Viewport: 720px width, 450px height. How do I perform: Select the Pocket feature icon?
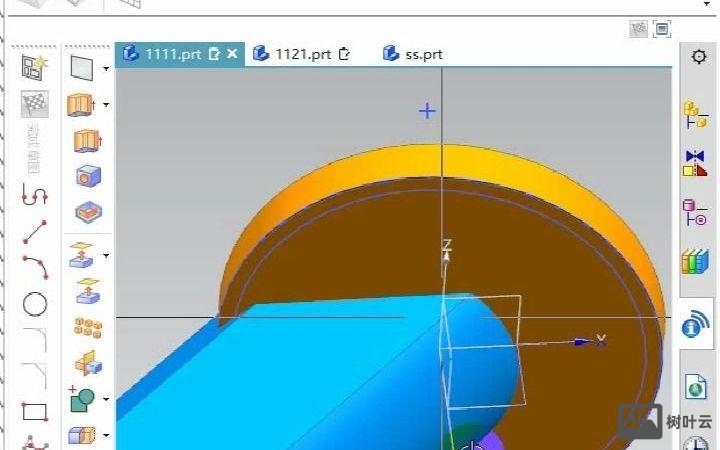point(88,212)
